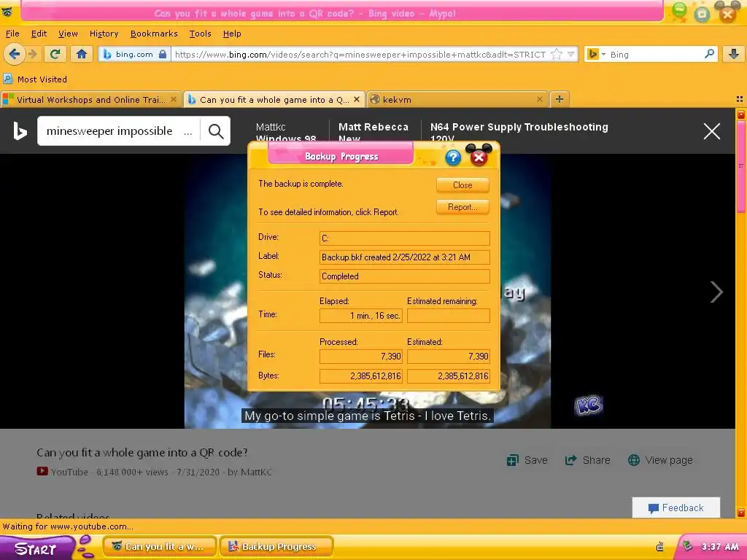Click the KC channel watermark on video
The height and width of the screenshot is (560, 747).
pyautogui.click(x=589, y=405)
